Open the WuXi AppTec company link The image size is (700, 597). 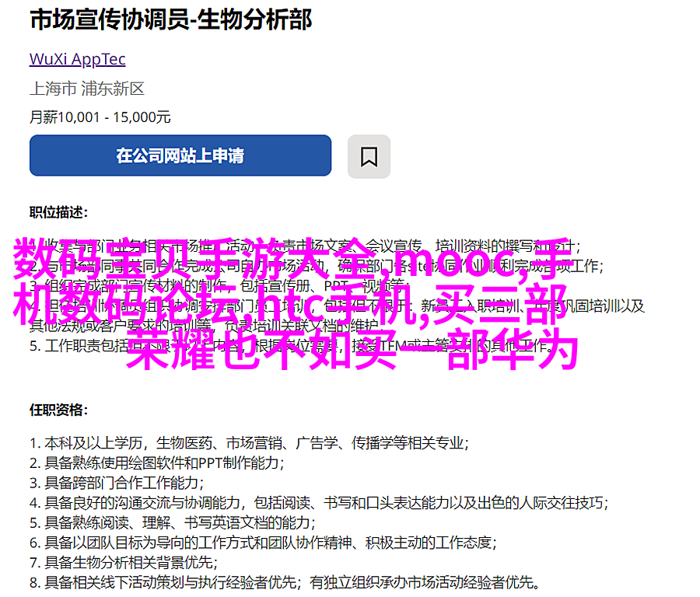[77, 59]
